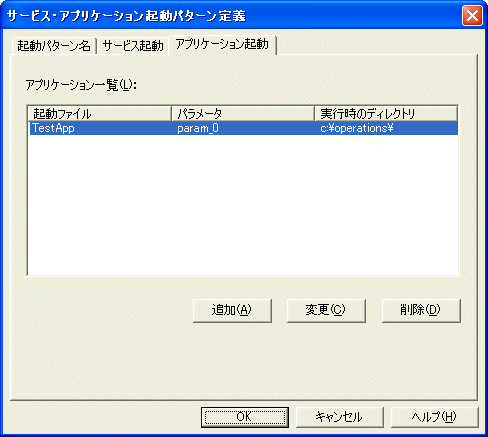Click the c:¥operations¥ directory cell
Screen dimensions: 488x437
(357, 128)
